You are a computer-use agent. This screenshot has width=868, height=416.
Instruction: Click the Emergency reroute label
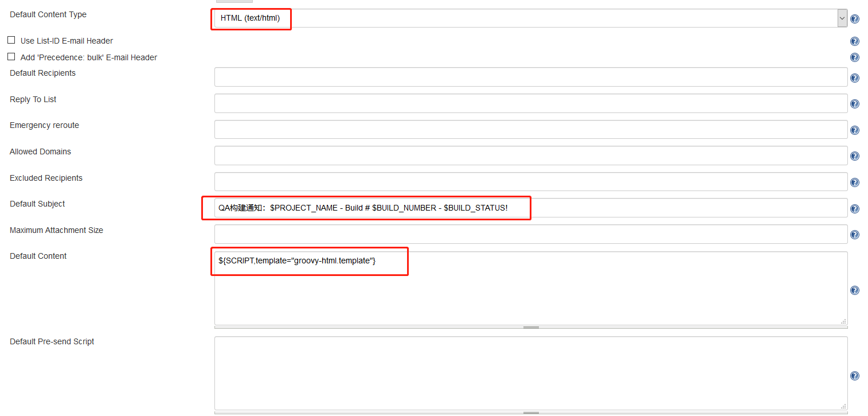(44, 125)
